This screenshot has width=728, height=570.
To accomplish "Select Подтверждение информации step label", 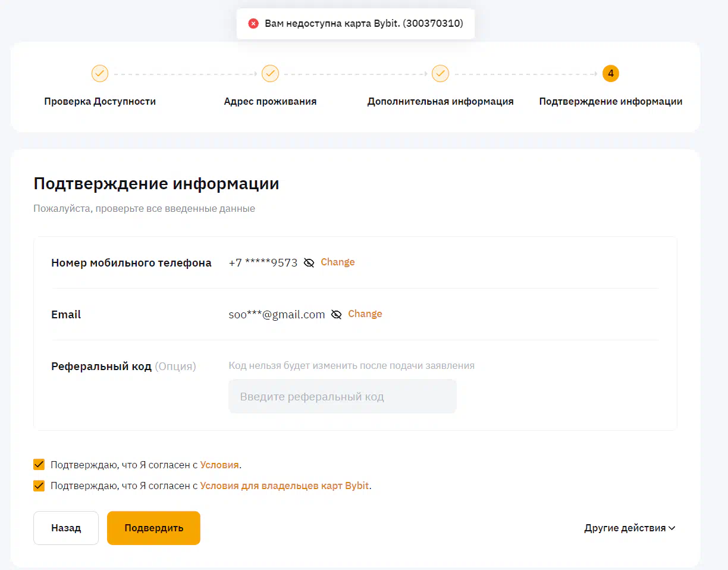I will [x=611, y=101].
